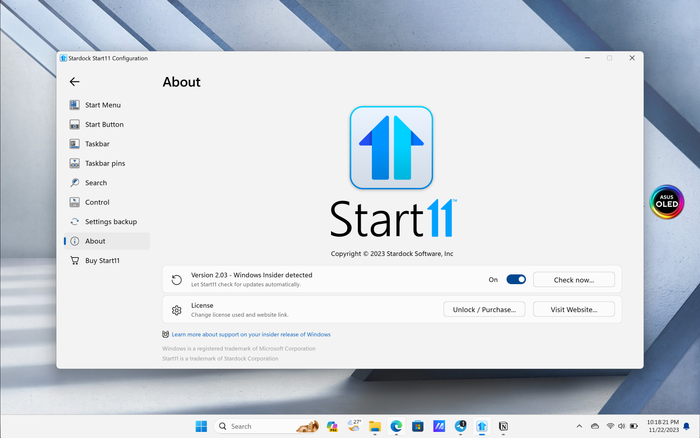This screenshot has width=700, height=438.
Task: Click the update refresh icon beside Version 2.03
Action: click(177, 280)
